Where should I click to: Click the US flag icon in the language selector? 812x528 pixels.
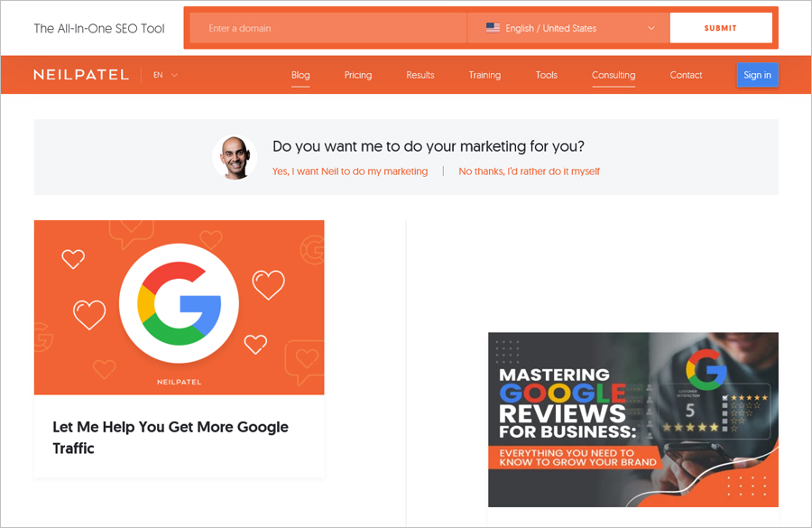tap(493, 28)
